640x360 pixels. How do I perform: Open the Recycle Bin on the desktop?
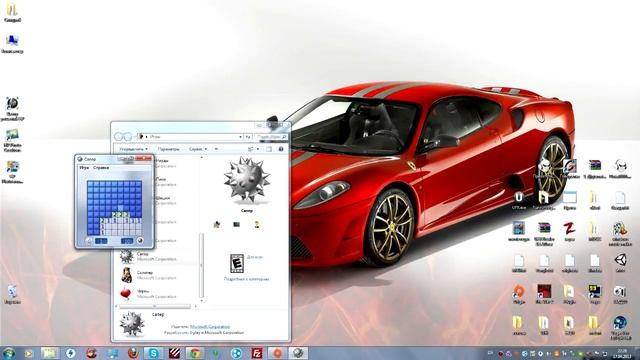click(x=12, y=295)
